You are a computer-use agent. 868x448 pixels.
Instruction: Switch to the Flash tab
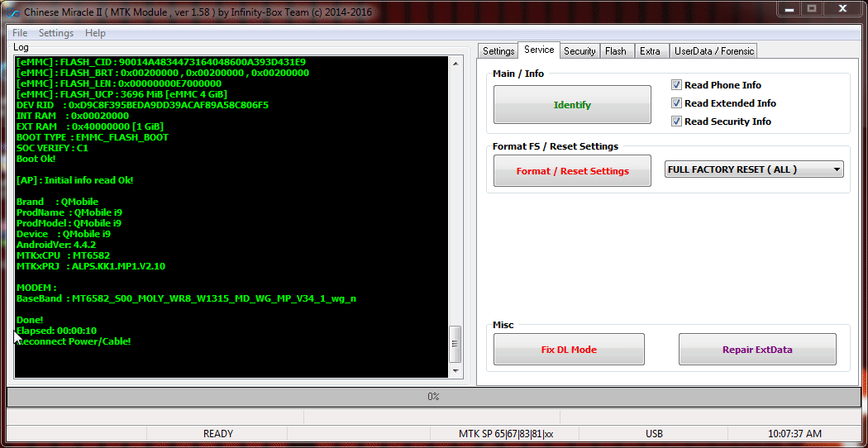click(x=616, y=51)
